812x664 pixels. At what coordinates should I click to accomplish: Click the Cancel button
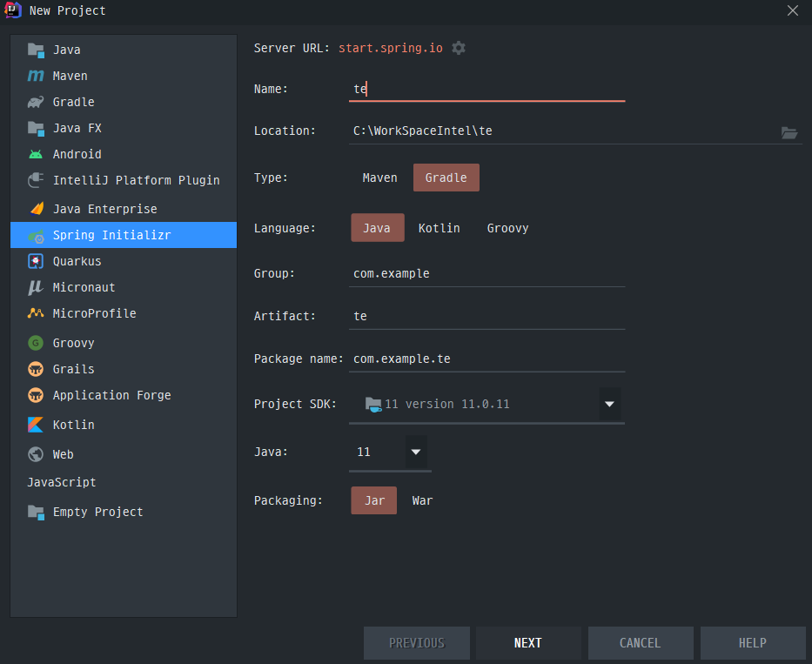pos(641,643)
